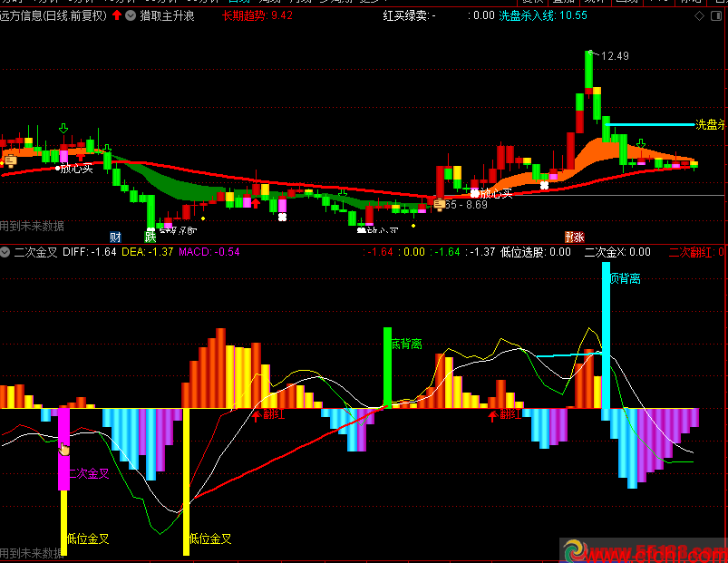
Task: Select the 洗盘杀入线: 10.55 readout
Action: 543,15
